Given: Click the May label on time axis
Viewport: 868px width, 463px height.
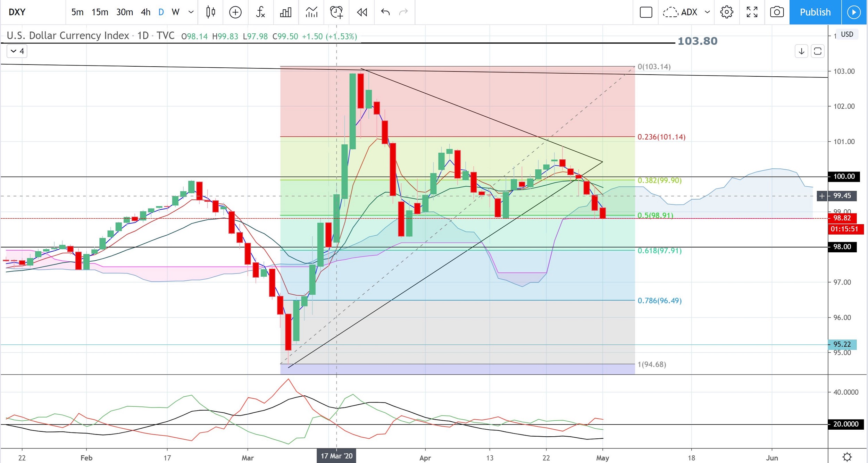Looking at the screenshot, I should pos(602,458).
